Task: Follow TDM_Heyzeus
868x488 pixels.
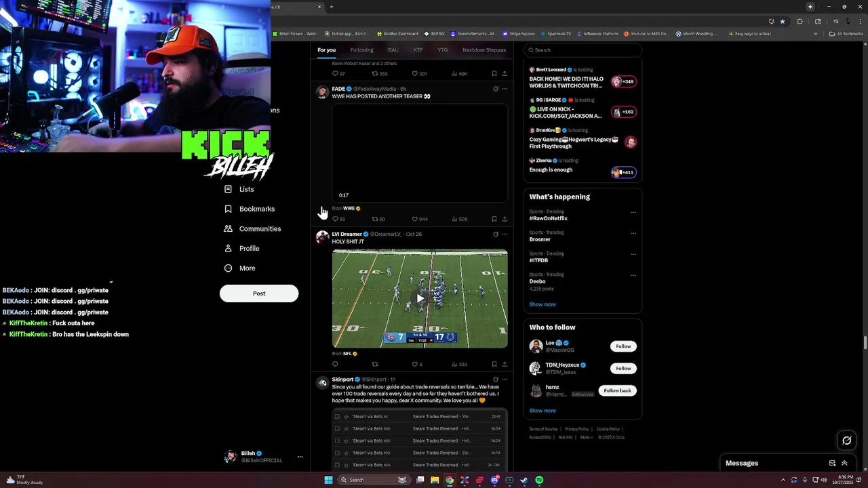Action: pos(623,368)
